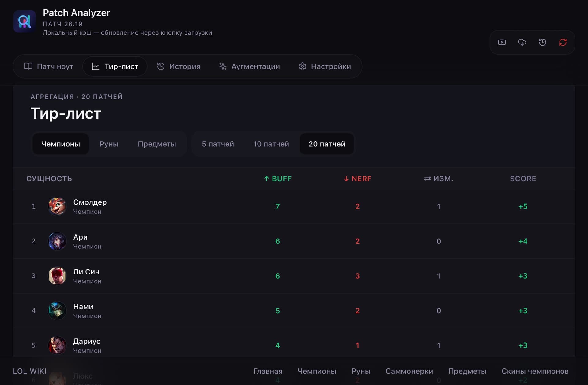This screenshot has width=588, height=385.
Task: Select the Тир-лист tab
Action: pos(115,66)
